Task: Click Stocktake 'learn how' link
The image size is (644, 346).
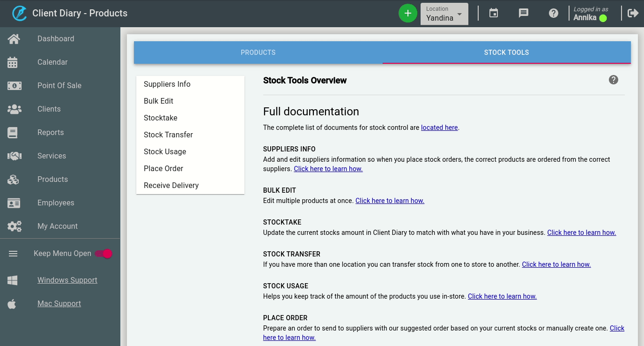Action: coord(582,233)
